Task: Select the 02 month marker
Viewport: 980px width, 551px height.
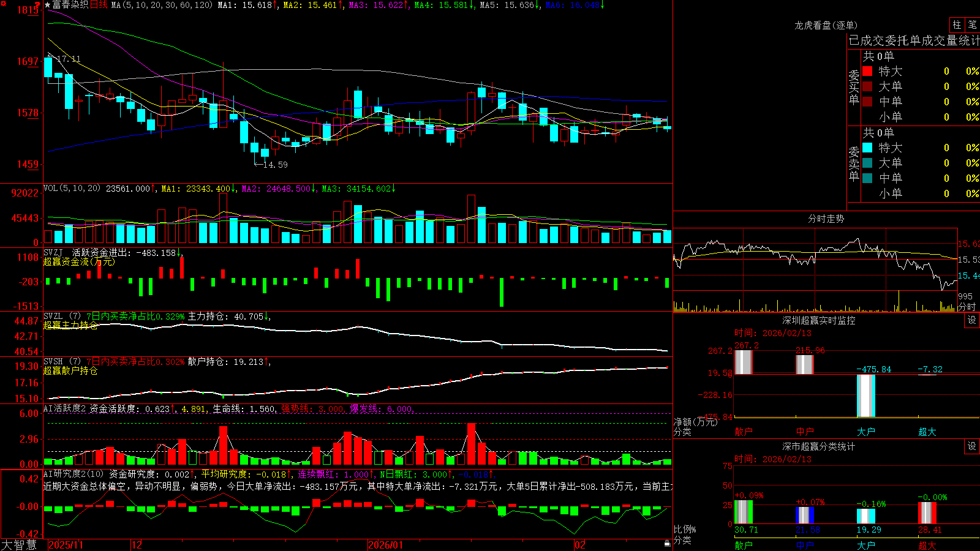Action: pyautogui.click(x=579, y=545)
